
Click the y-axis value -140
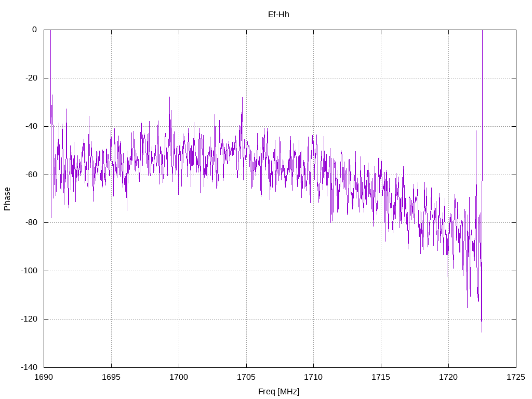pos(29,367)
